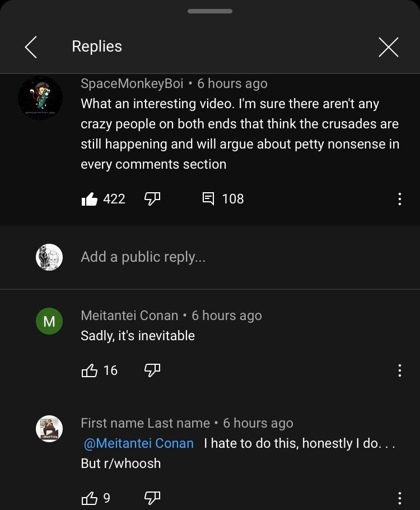Grab the drag handle at the panel top

tap(210, 11)
